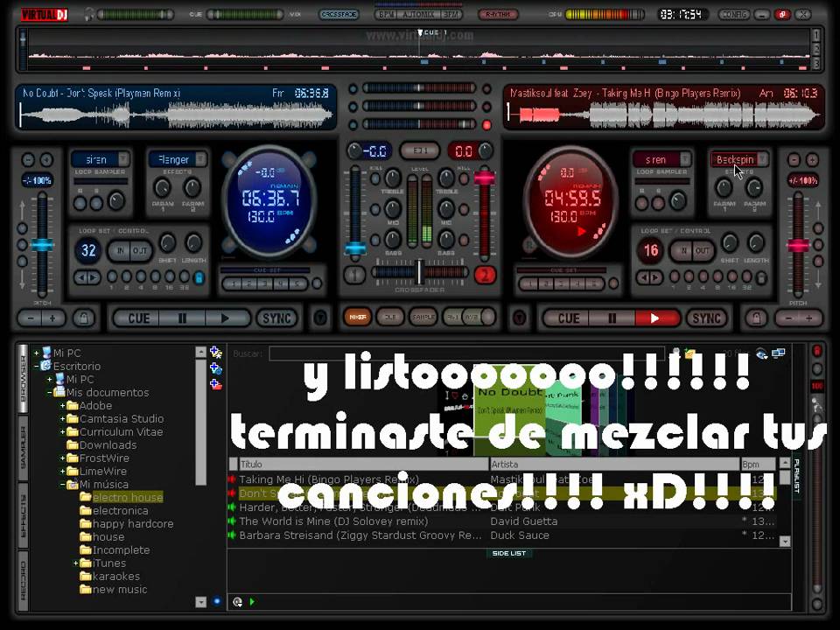The image size is (840, 630).
Task: Expand the Adobe folder
Action: [63, 405]
